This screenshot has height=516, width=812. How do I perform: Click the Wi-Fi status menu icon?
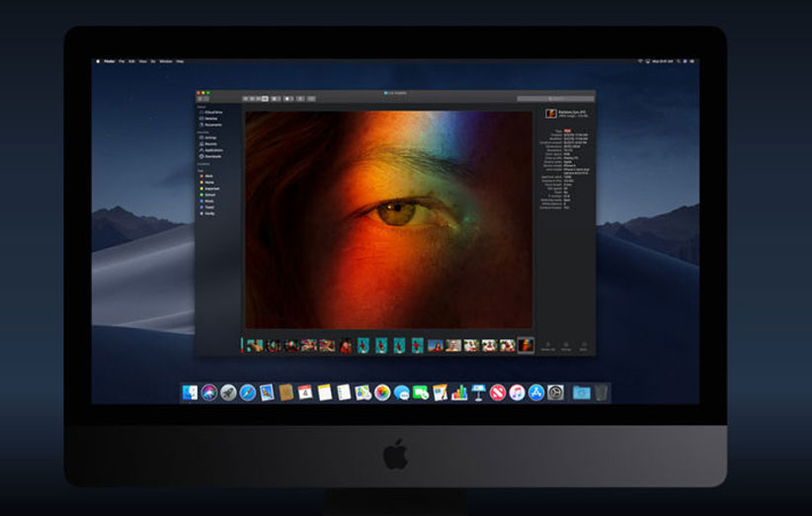[x=640, y=61]
